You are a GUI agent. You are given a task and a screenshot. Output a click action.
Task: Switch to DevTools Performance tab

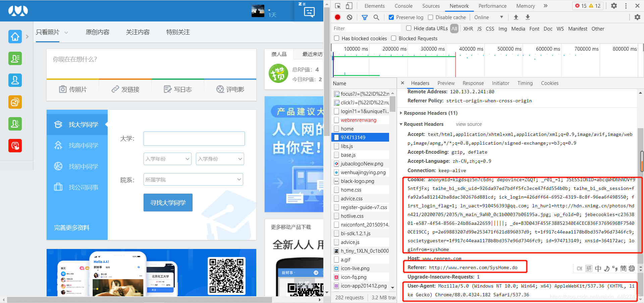492,6
